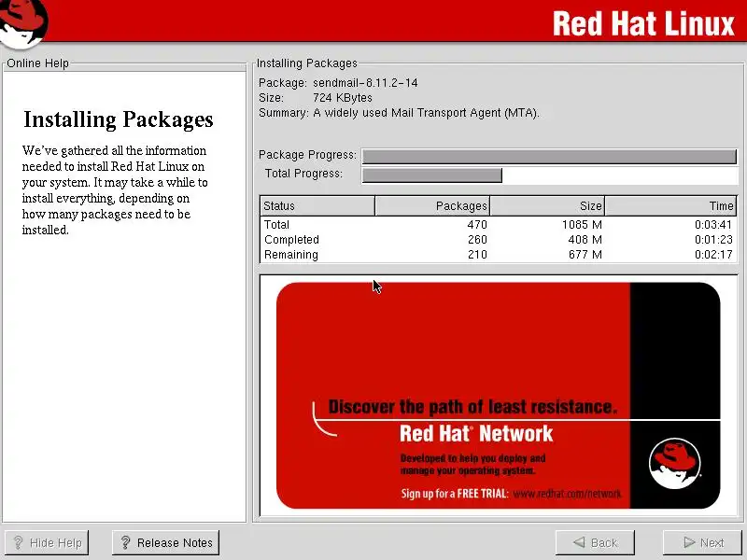Image resolution: width=747 pixels, height=560 pixels.
Task: Click the Red Hat Network banner title
Action: click(476, 434)
